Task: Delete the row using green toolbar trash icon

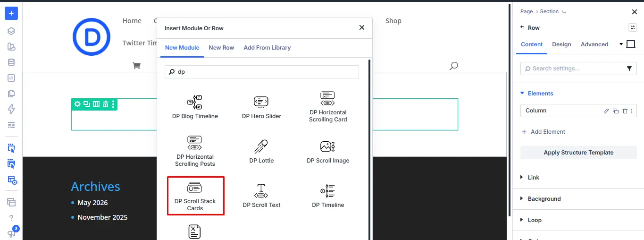Action: 106,104
